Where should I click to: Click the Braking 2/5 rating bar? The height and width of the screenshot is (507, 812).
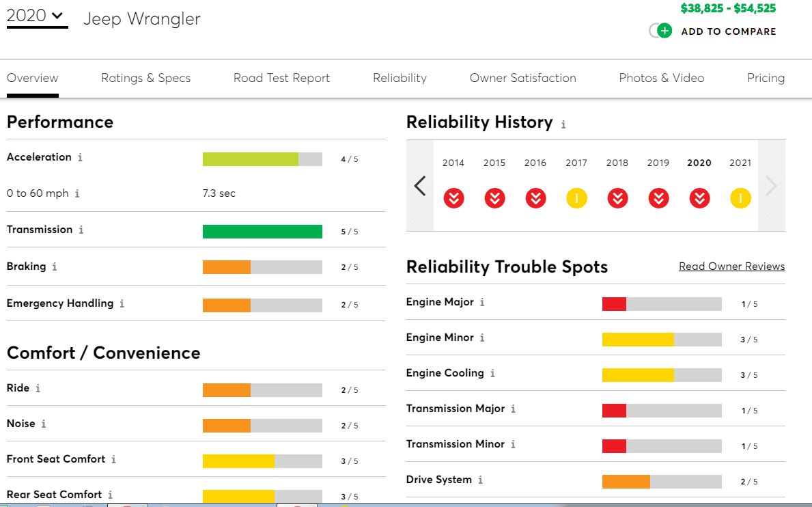pos(262,267)
